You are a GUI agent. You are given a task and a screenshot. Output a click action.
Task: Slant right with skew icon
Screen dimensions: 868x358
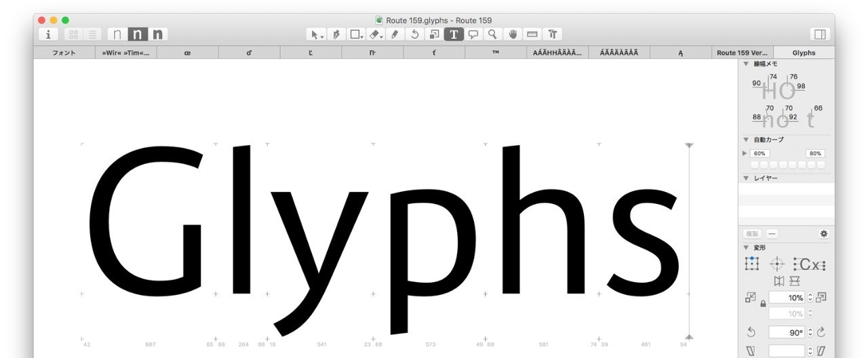821,351
